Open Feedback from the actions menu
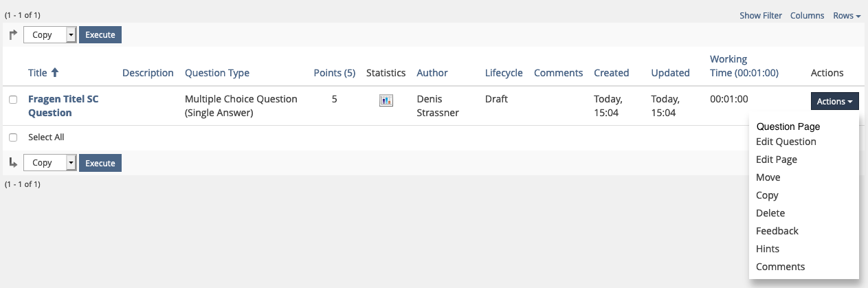The image size is (868, 288). click(777, 231)
